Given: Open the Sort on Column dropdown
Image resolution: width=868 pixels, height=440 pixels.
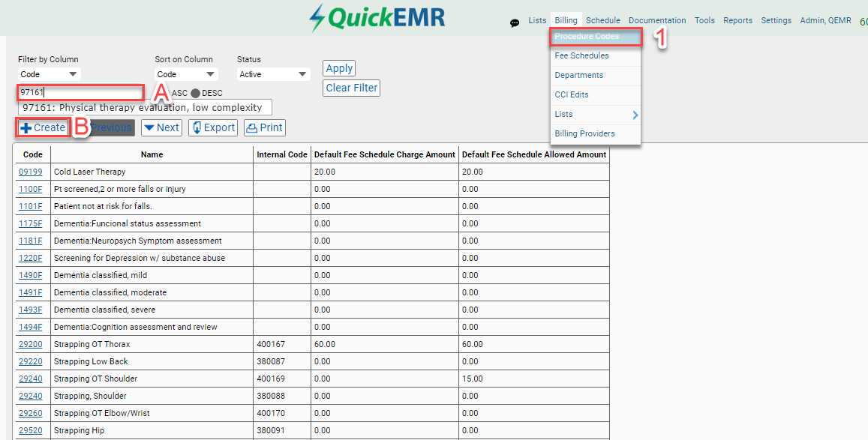Looking at the screenshot, I should [186, 74].
